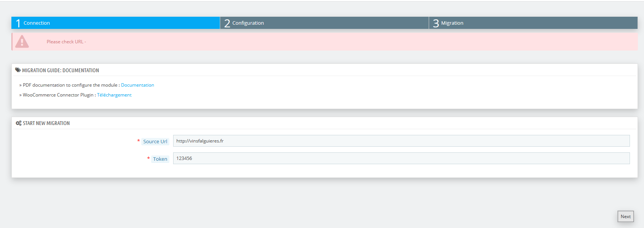The height and width of the screenshot is (228, 644).
Task: Click the Next button
Action: point(625,217)
